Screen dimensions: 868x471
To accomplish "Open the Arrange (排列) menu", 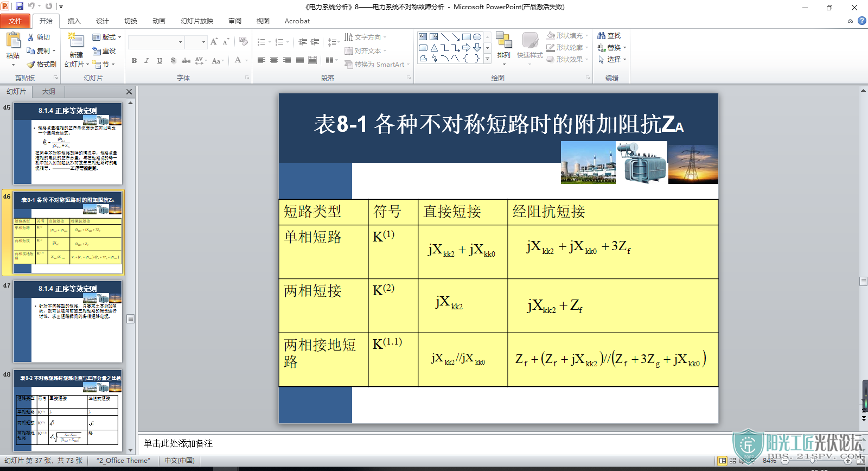I will pos(504,49).
